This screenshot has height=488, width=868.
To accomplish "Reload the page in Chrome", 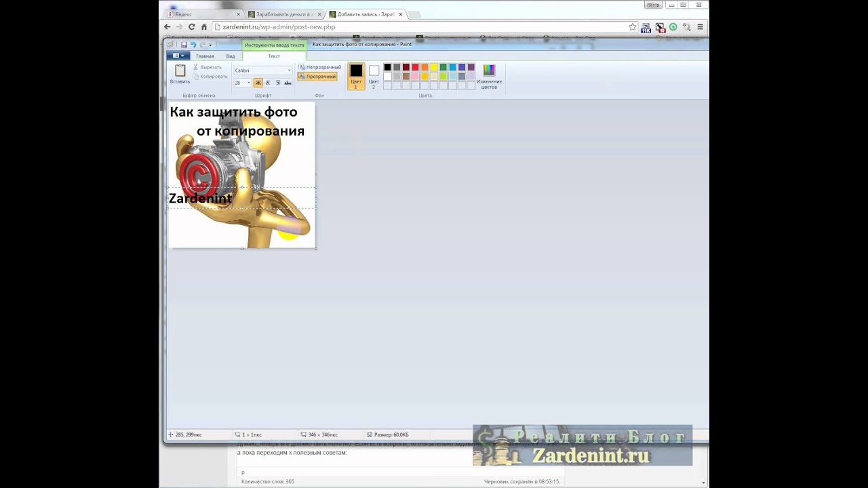I will pos(192,27).
